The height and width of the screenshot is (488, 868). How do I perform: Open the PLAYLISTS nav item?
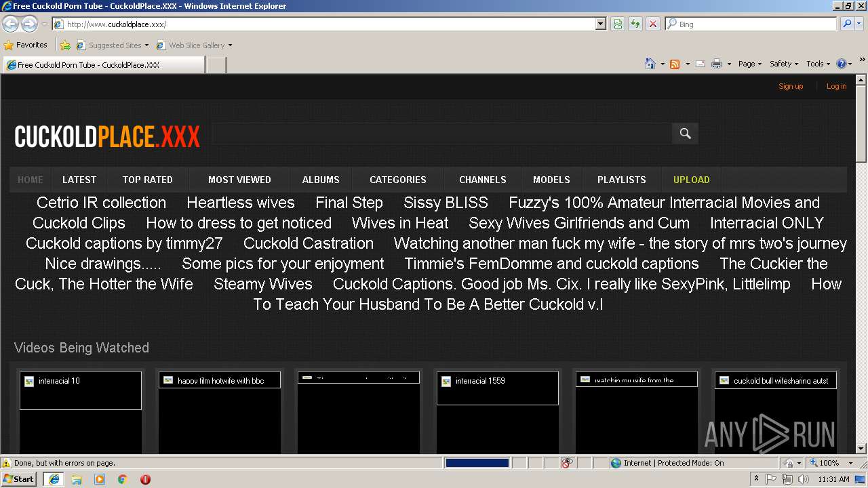(x=622, y=180)
